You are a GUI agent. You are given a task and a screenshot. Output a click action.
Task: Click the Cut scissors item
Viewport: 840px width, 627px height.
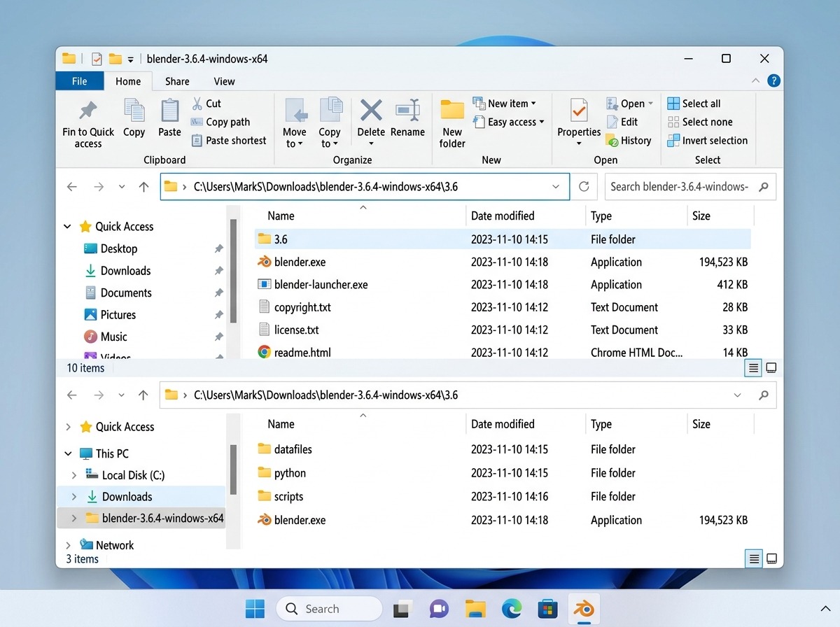(206, 104)
